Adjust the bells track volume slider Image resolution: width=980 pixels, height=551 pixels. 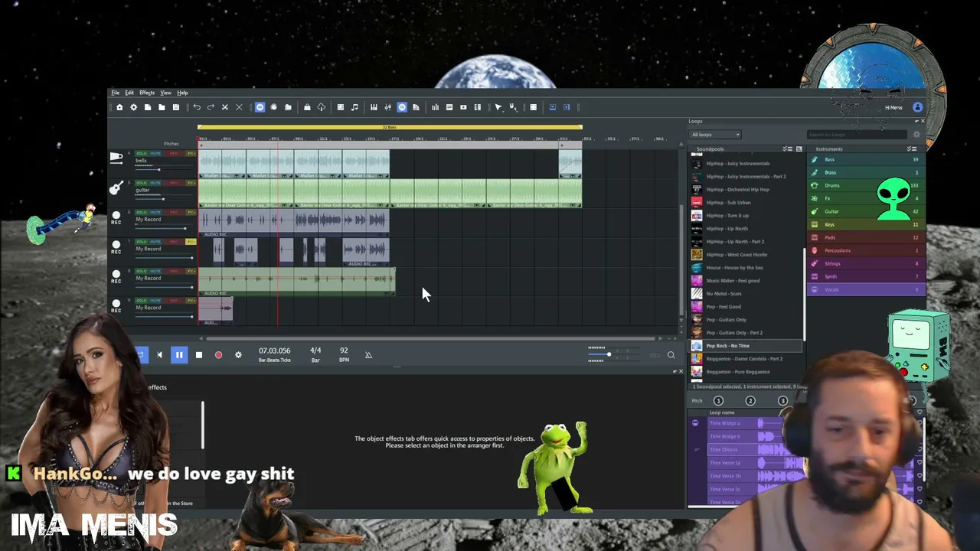point(162,169)
